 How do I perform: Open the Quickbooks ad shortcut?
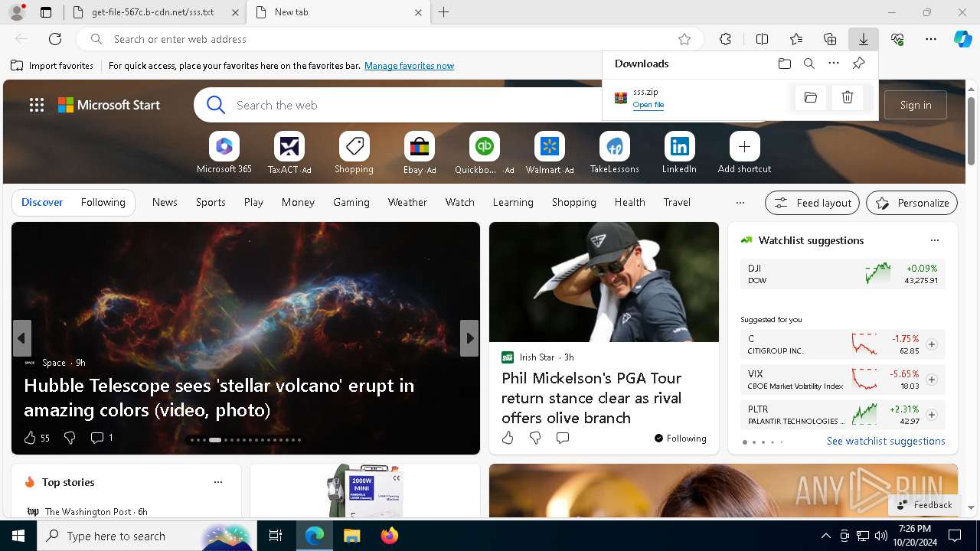coord(484,153)
